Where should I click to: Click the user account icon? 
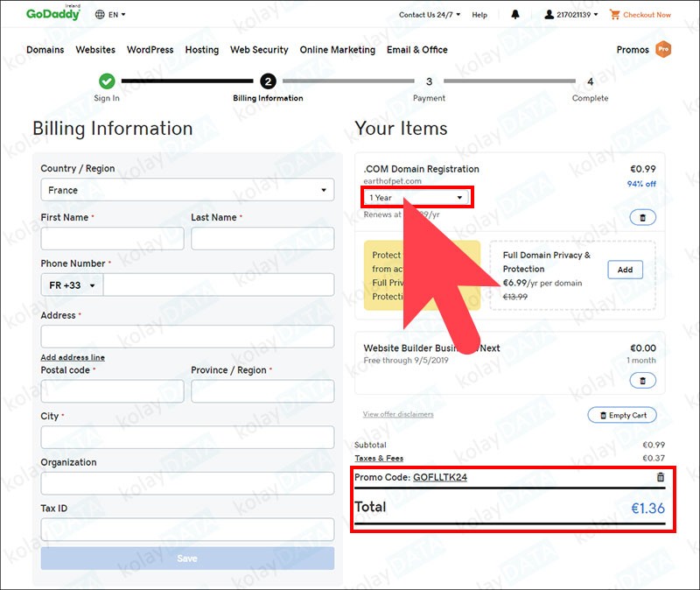(x=549, y=15)
